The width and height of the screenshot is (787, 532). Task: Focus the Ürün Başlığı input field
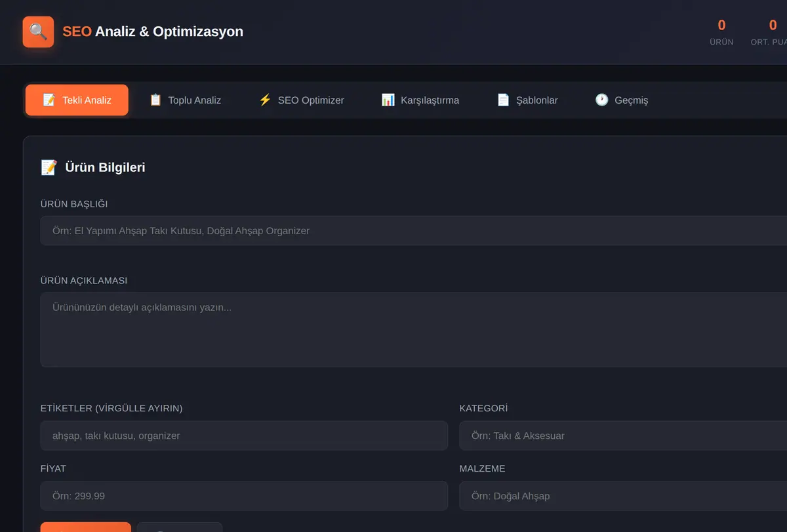[414, 231]
